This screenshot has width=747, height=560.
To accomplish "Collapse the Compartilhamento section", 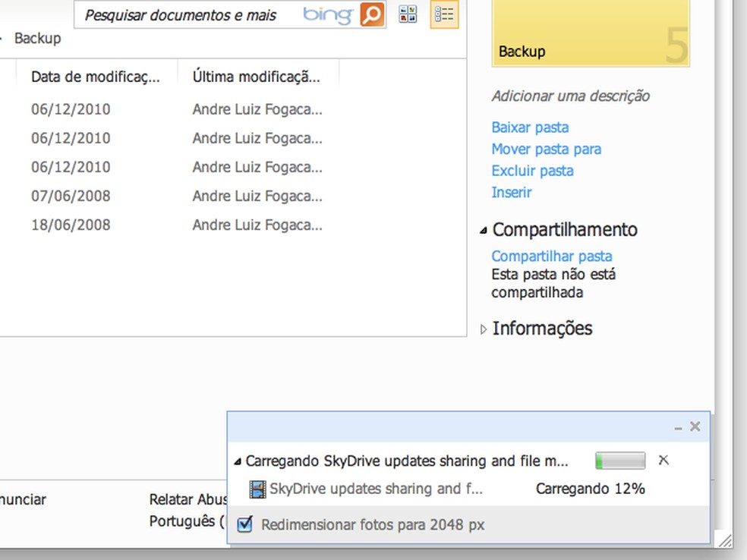I will pyautogui.click(x=484, y=229).
